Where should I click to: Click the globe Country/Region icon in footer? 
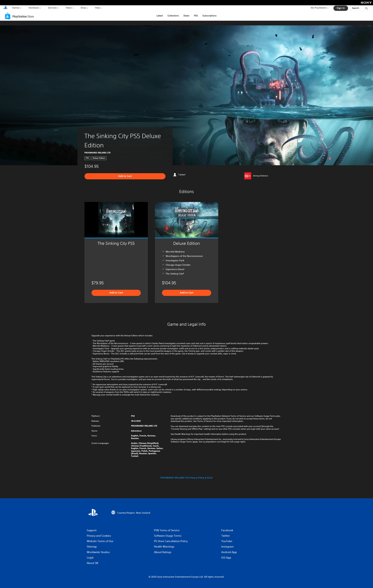(x=113, y=512)
